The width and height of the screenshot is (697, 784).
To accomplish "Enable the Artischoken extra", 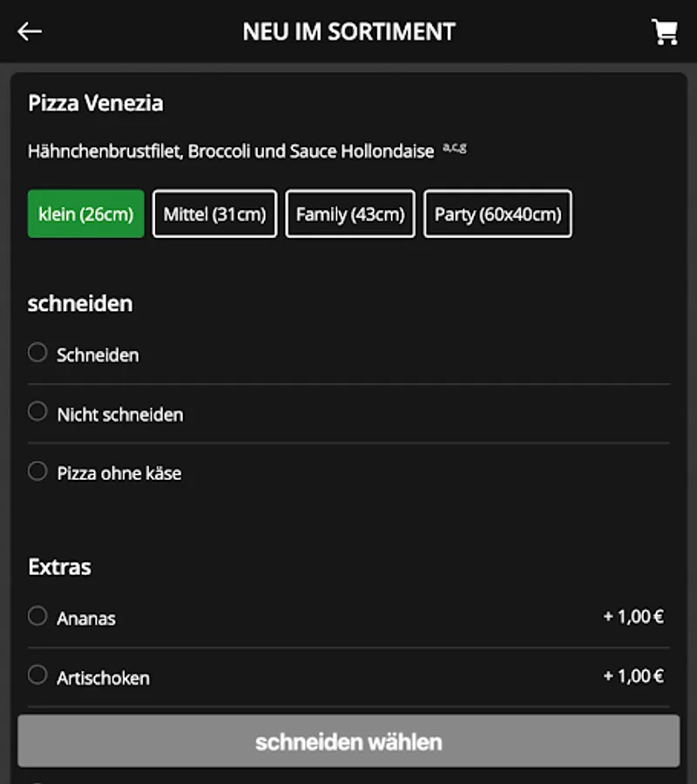I will [x=37, y=675].
